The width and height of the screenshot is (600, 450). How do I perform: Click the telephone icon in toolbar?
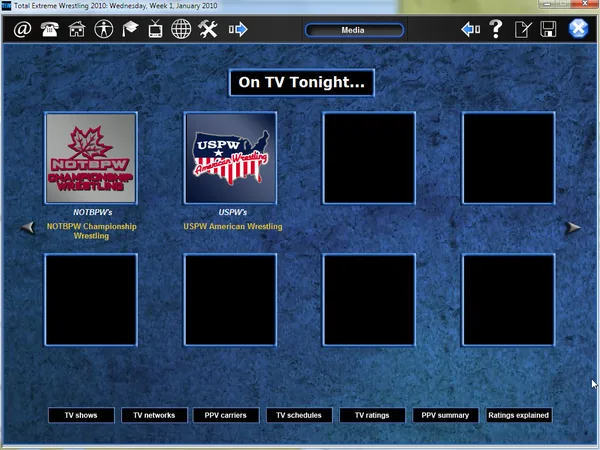[50, 29]
